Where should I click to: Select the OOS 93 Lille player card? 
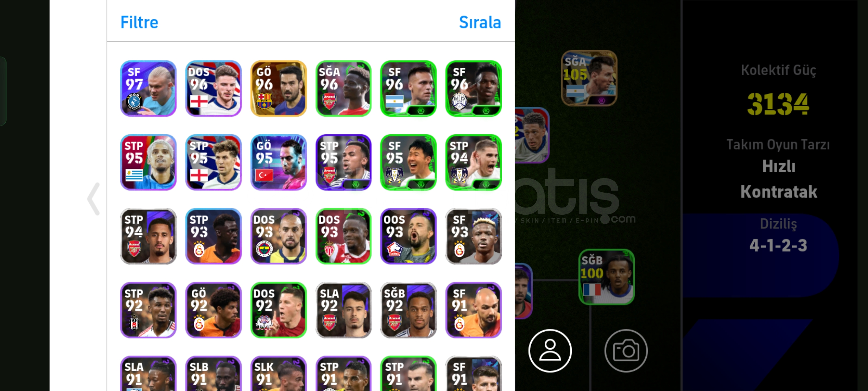point(408,236)
